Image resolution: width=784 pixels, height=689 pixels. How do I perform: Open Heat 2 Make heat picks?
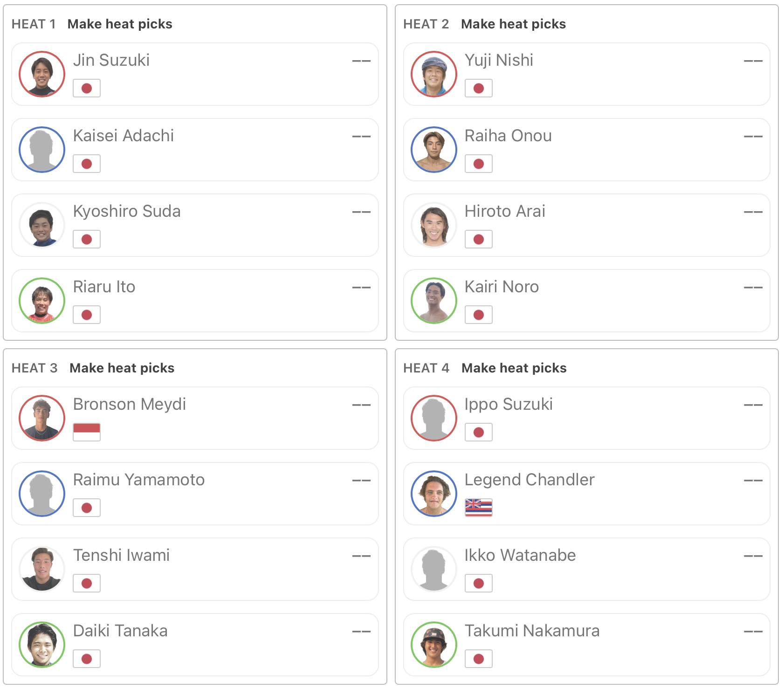[513, 24]
